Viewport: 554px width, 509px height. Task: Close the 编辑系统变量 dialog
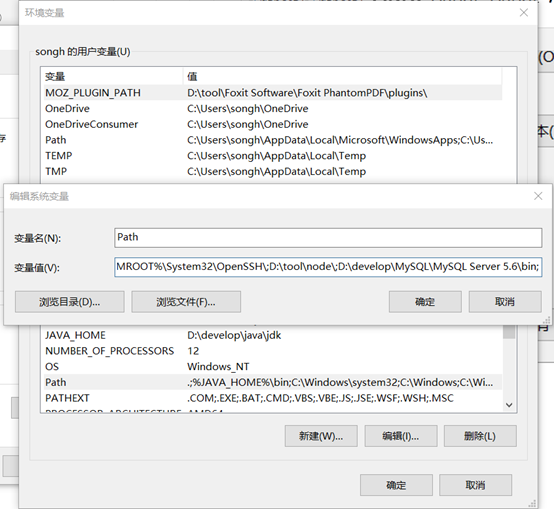click(x=538, y=196)
